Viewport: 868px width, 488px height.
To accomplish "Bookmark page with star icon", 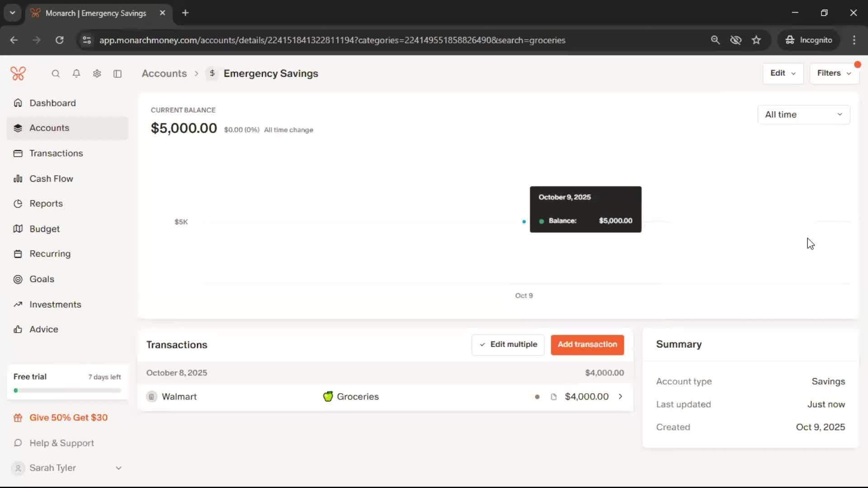I will 756,40.
